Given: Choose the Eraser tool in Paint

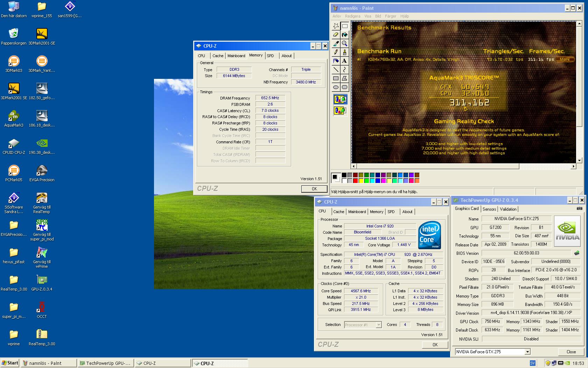Looking at the screenshot, I should [336, 35].
